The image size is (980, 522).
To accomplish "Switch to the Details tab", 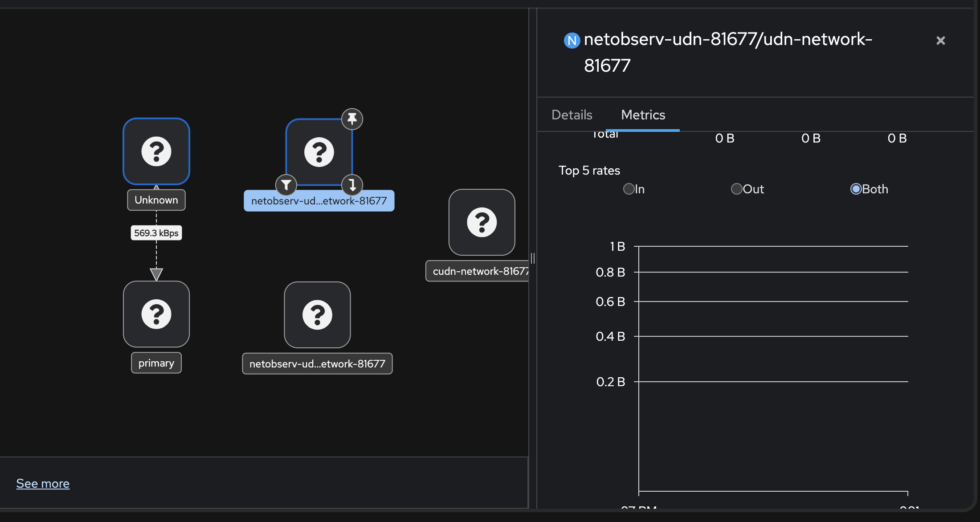I will (x=572, y=115).
